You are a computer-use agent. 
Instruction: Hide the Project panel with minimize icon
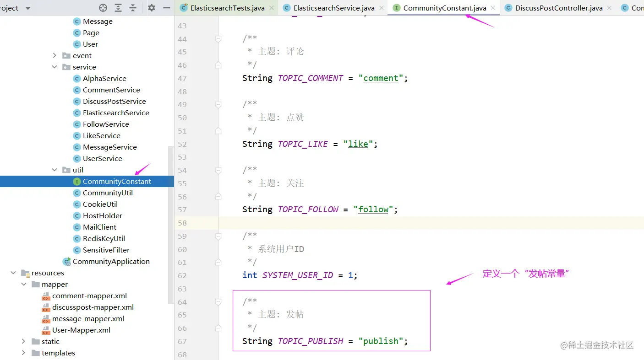166,8
